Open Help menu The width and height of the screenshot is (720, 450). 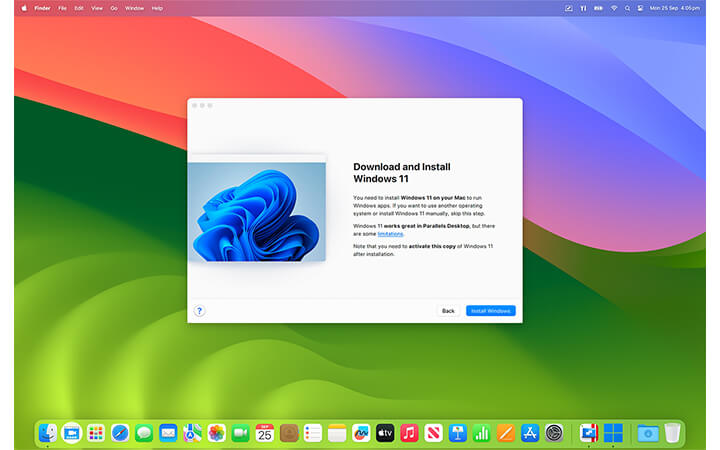coord(157,8)
